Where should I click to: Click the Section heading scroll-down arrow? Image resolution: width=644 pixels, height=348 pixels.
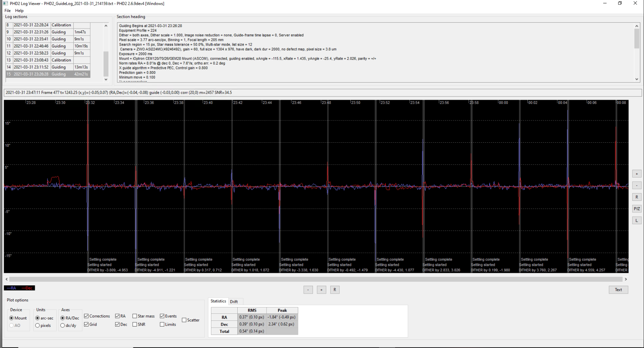(x=637, y=79)
